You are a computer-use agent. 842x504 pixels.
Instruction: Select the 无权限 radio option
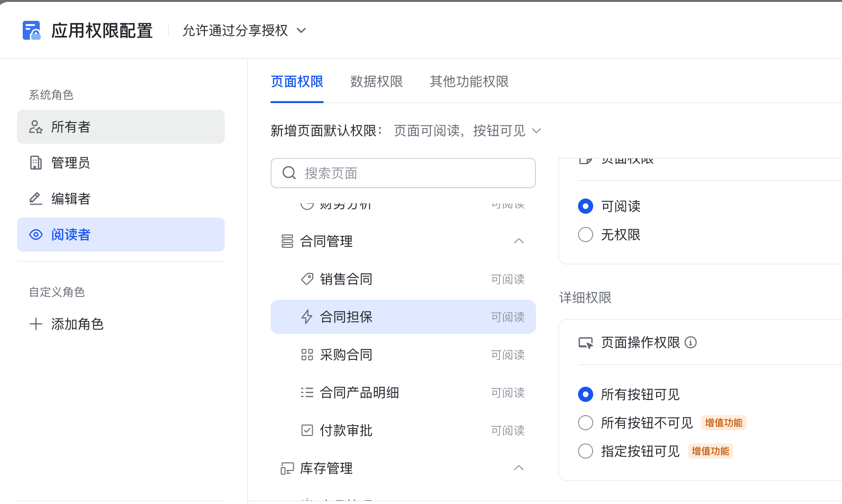586,235
